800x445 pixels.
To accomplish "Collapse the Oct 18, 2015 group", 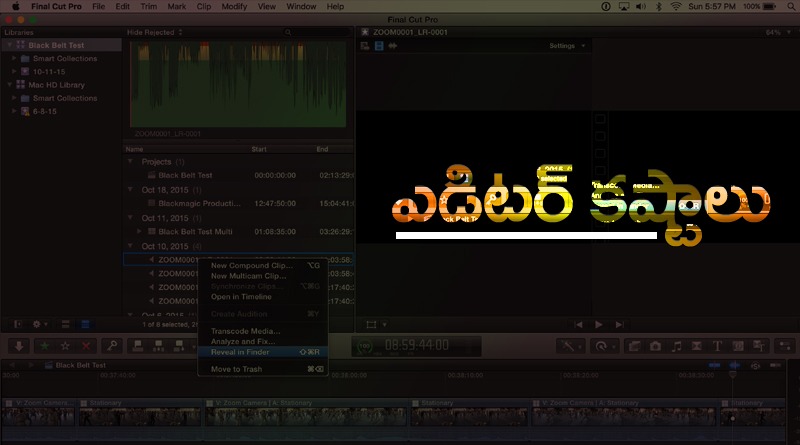I will 130,189.
